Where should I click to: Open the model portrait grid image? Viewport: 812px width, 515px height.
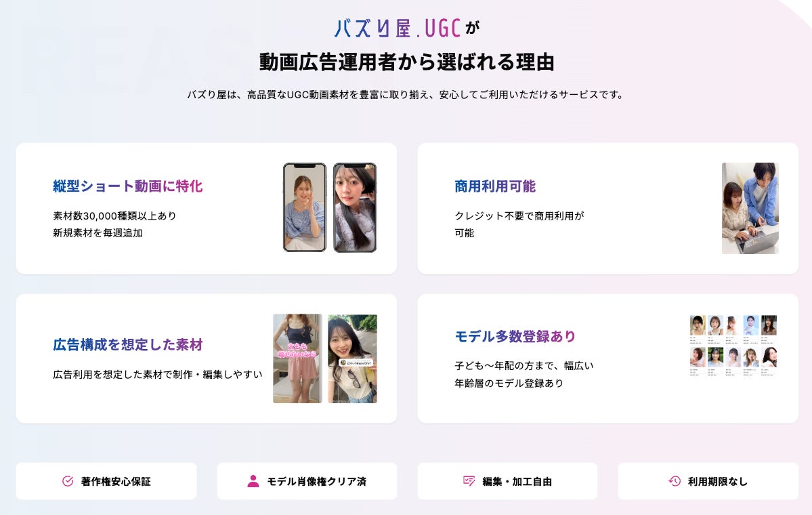pos(733,345)
